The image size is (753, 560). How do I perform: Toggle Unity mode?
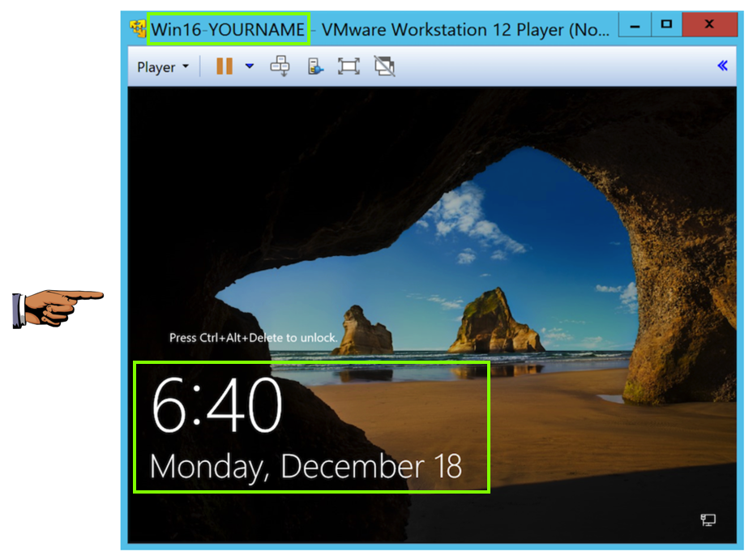pos(384,66)
